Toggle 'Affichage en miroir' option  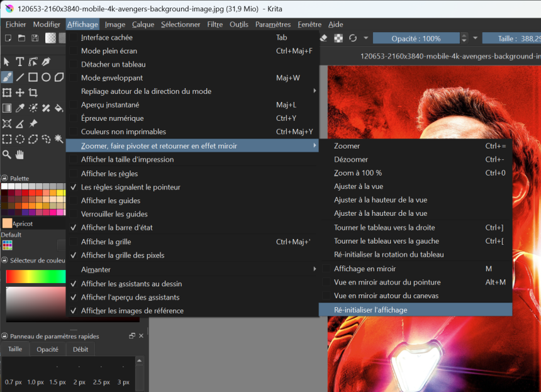click(365, 269)
